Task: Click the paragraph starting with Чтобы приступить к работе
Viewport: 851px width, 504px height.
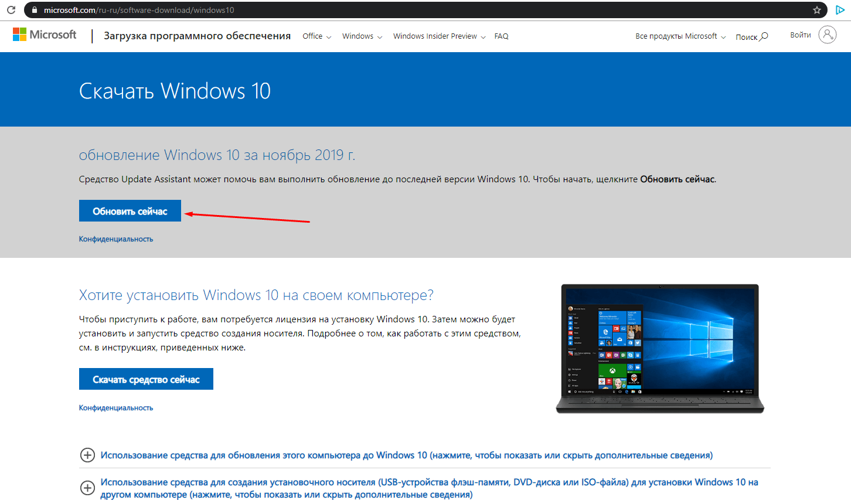Action: [x=300, y=333]
